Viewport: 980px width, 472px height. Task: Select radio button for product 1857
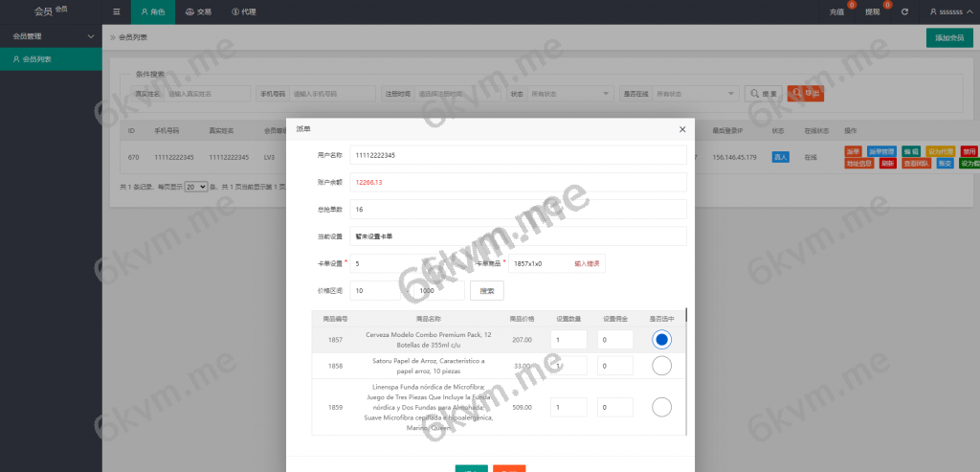point(661,339)
